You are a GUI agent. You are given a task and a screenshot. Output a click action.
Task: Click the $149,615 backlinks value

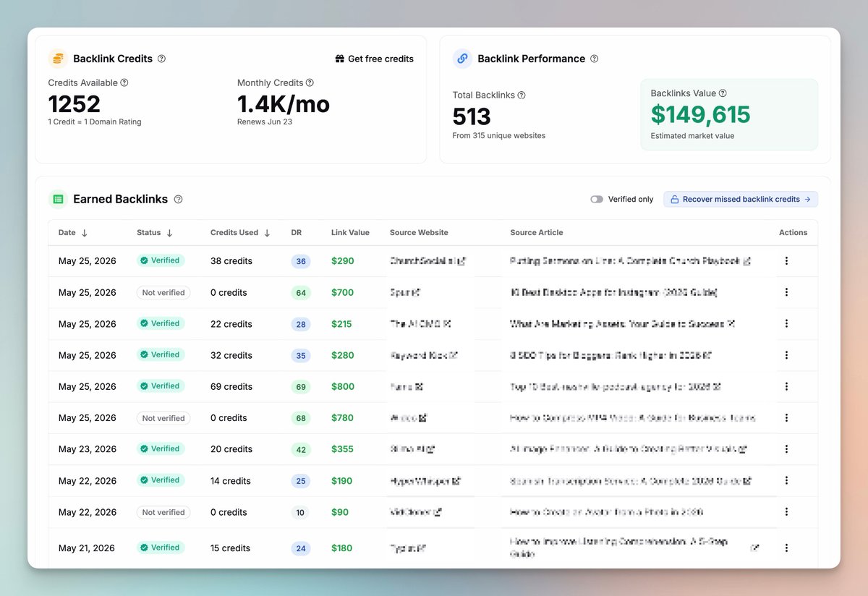[701, 114]
